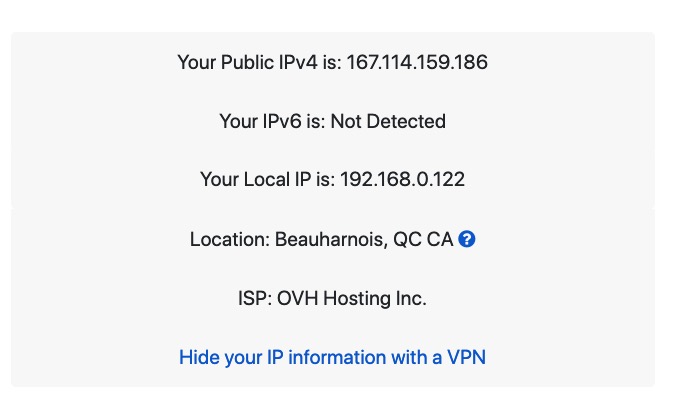Click the blue question mark help icon

467,240
